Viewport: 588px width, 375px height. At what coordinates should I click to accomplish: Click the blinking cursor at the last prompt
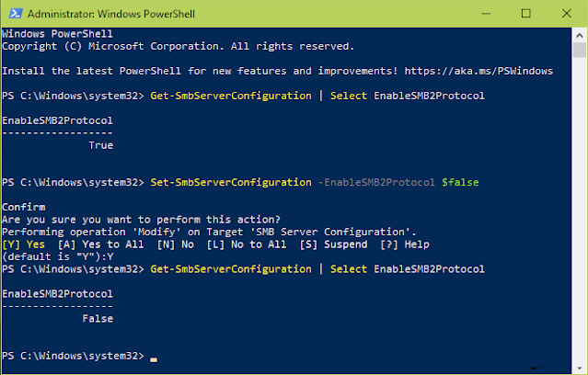(x=154, y=359)
